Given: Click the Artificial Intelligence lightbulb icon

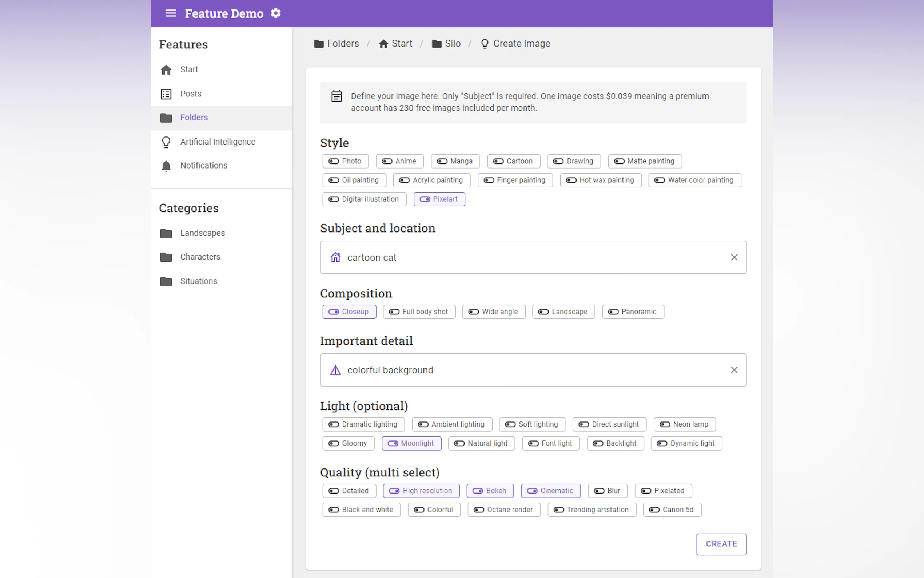Looking at the screenshot, I should point(166,142).
